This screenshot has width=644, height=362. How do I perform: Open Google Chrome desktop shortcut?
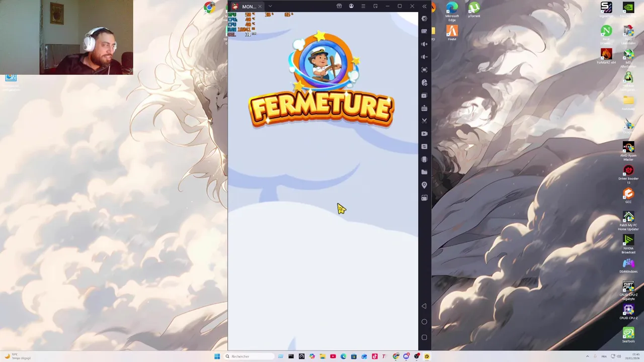[209, 7]
